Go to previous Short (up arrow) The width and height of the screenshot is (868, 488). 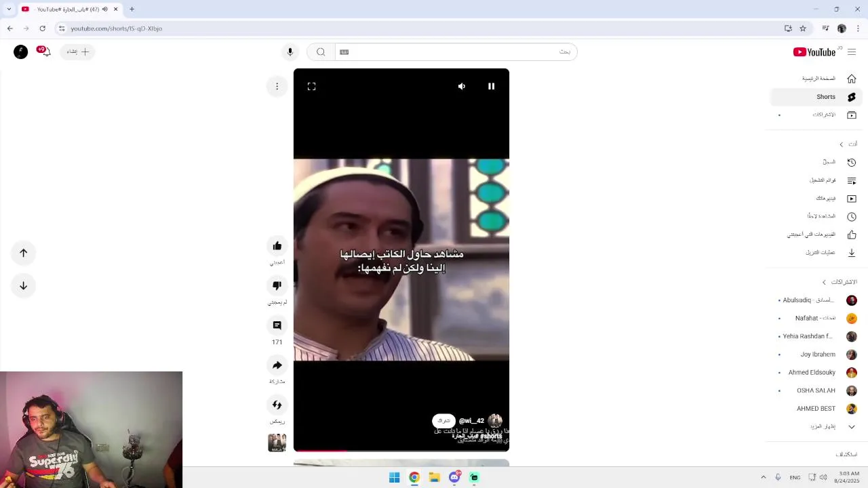23,253
